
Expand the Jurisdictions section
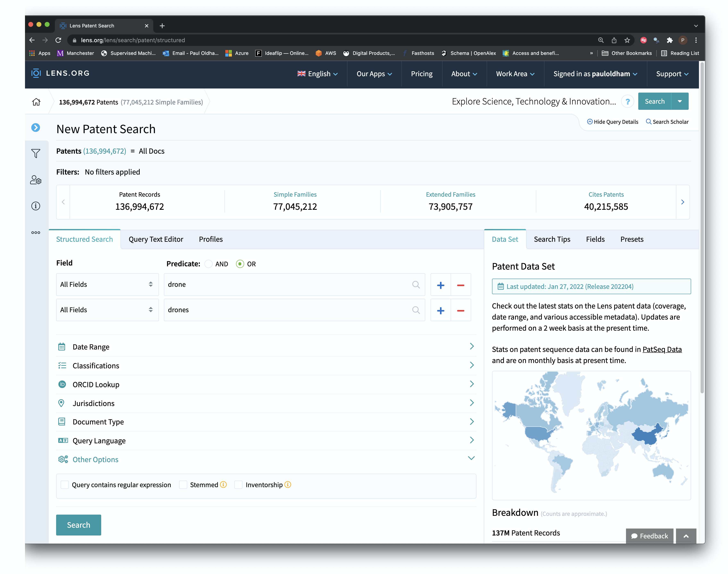click(x=266, y=403)
